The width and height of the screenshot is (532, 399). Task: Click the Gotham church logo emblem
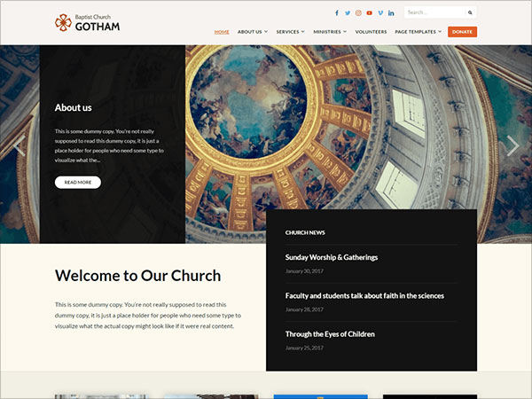pos(63,22)
